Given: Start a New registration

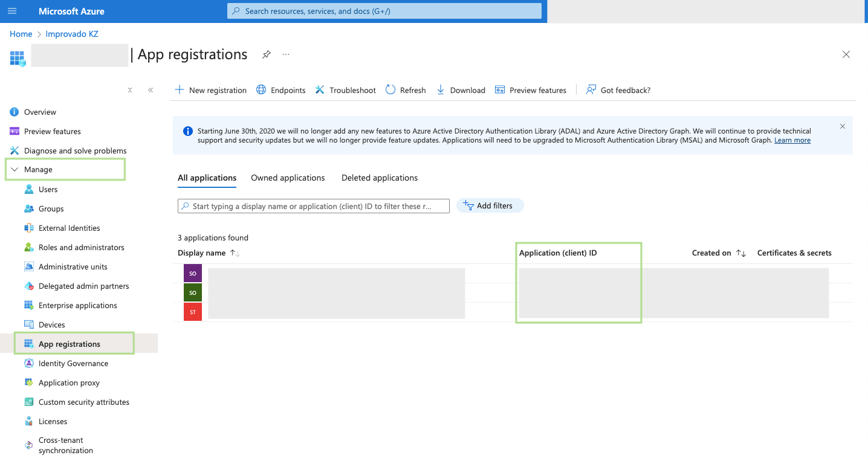Looking at the screenshot, I should [x=211, y=90].
